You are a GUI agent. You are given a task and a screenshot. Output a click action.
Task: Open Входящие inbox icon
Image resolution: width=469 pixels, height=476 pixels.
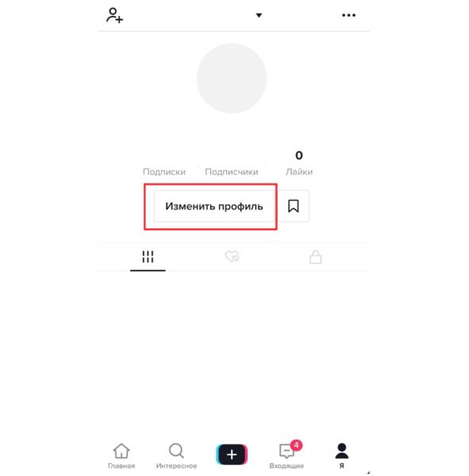click(x=286, y=451)
